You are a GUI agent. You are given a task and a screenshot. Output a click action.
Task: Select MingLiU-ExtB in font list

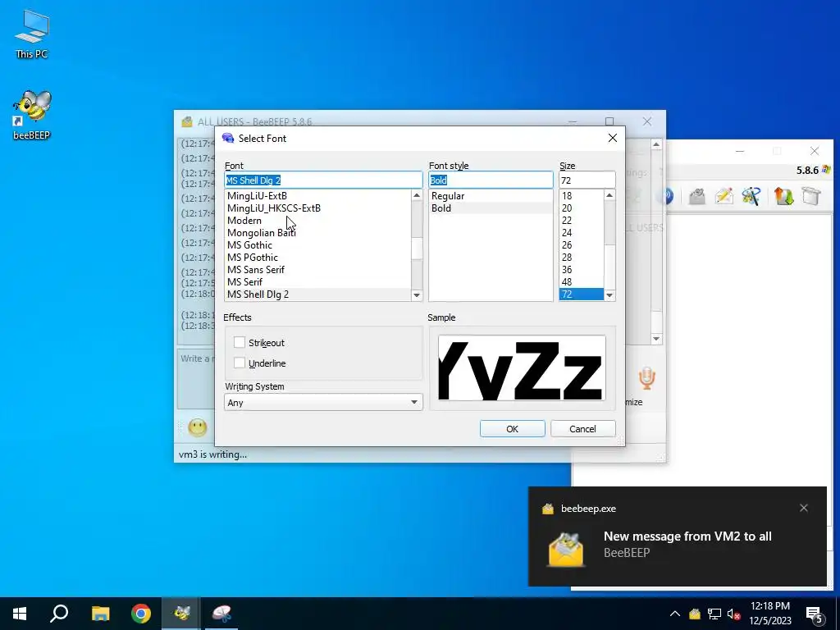(317, 195)
